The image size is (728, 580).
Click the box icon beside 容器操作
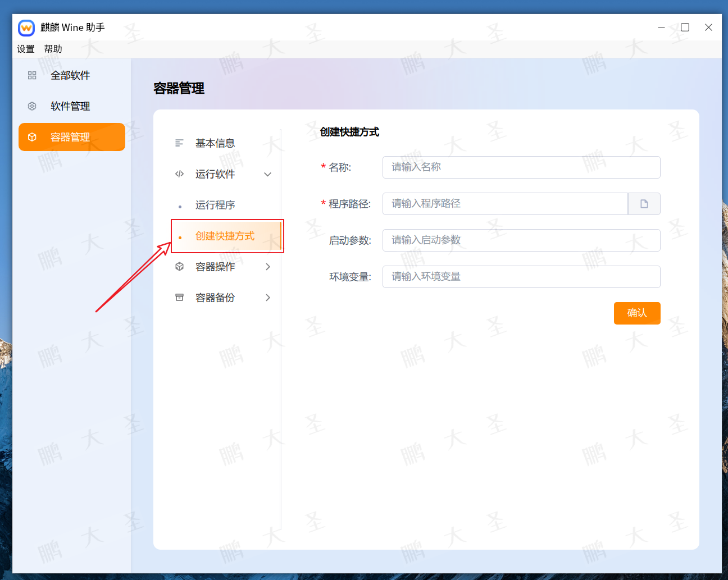[x=179, y=267]
